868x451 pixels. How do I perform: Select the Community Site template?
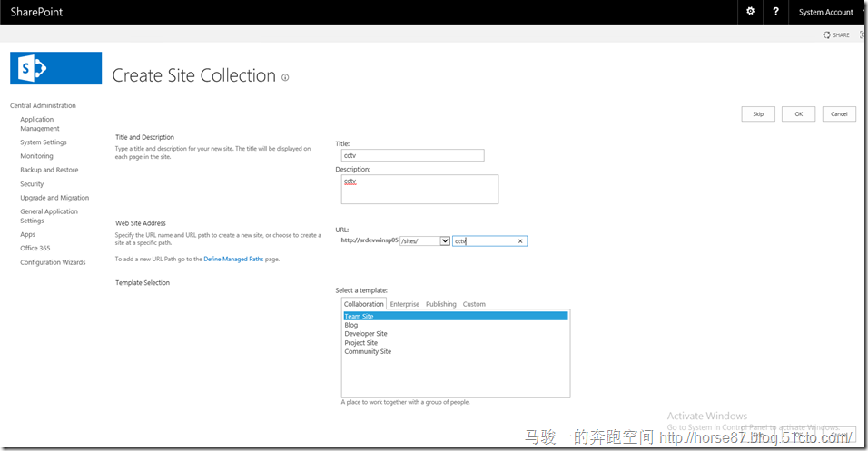(x=368, y=351)
